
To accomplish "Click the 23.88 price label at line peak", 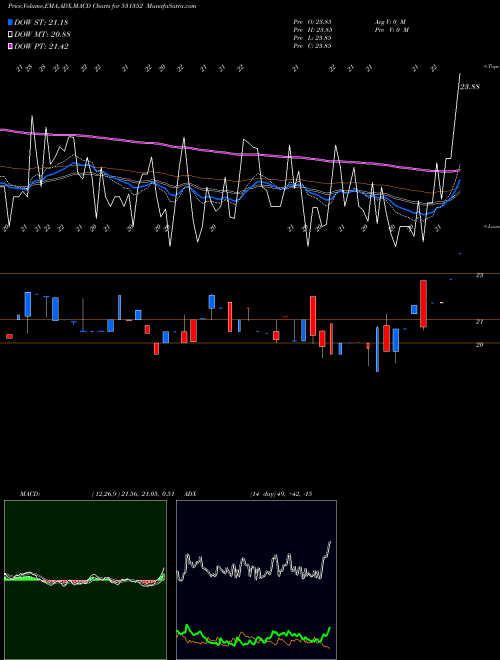I will (469, 87).
